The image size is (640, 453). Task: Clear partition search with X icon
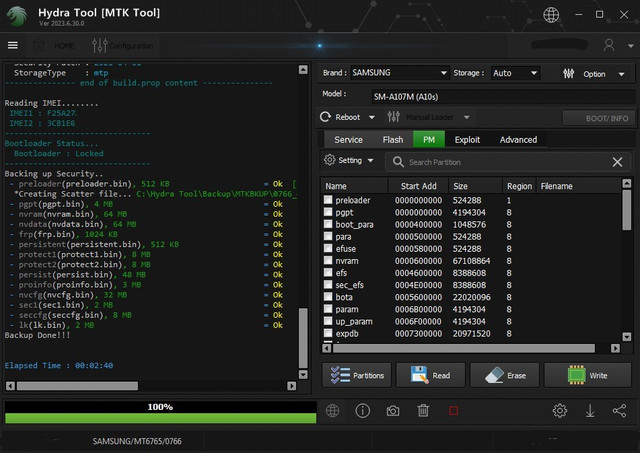(x=617, y=162)
